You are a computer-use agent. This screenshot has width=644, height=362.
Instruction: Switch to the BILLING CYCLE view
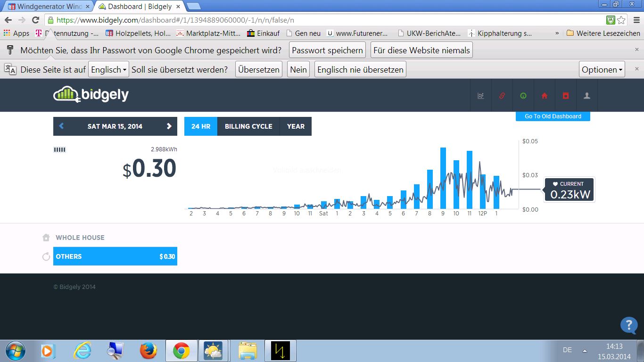[x=248, y=126]
